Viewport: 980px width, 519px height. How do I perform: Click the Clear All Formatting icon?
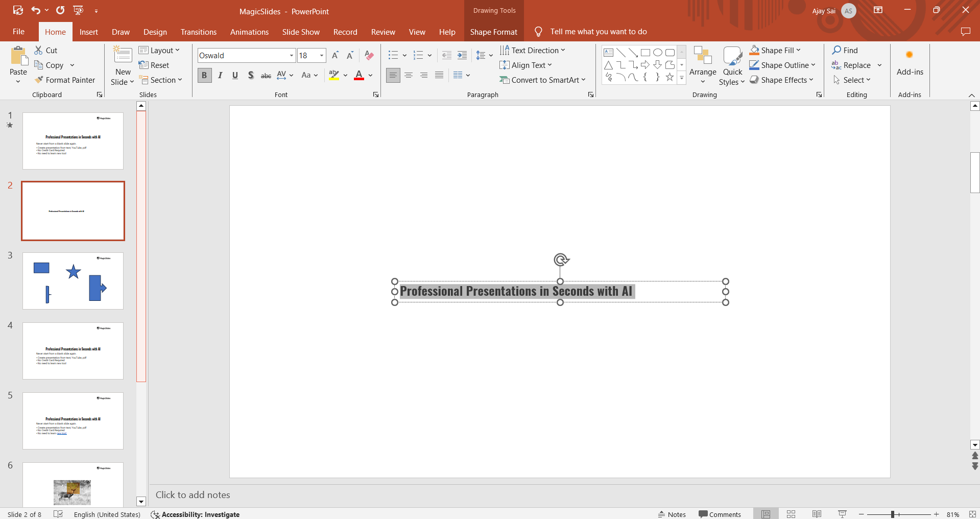[x=369, y=56]
